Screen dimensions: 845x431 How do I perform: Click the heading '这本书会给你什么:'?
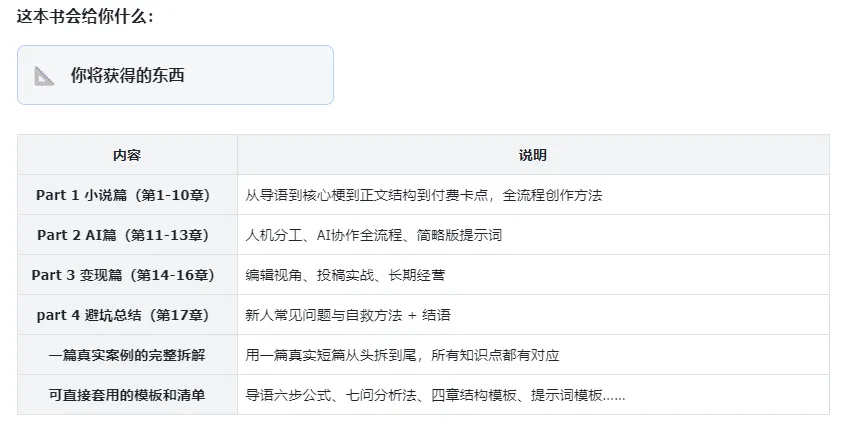pos(85,16)
